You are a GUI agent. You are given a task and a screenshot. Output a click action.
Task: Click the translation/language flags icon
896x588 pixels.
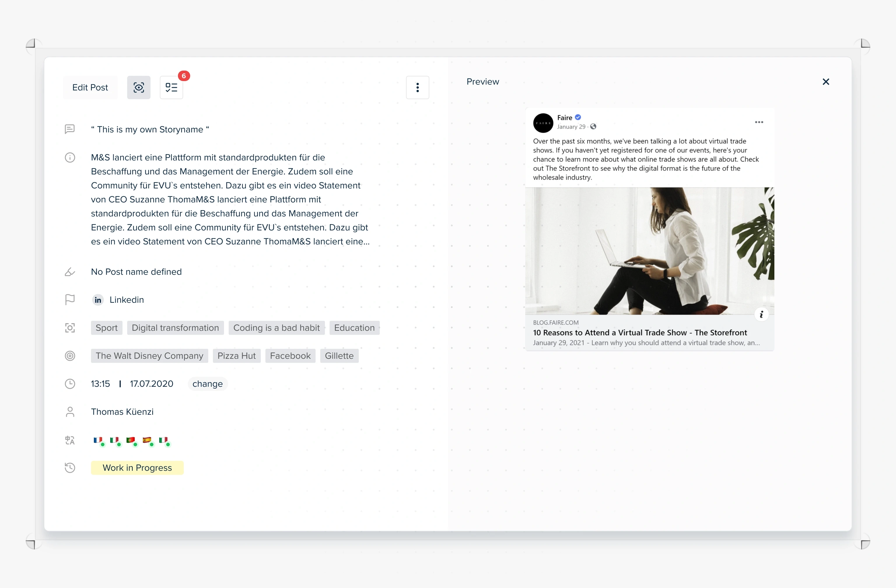pyautogui.click(x=70, y=440)
